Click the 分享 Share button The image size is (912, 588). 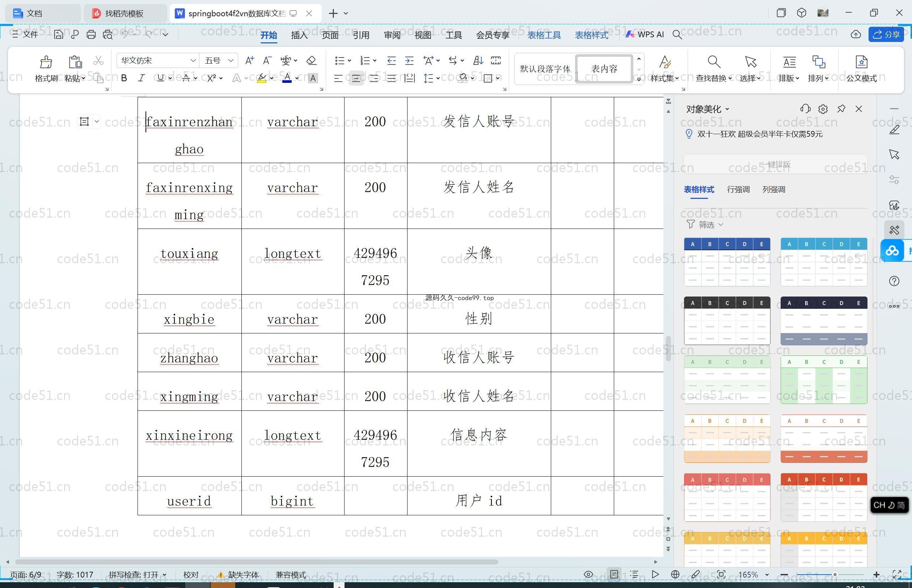[886, 34]
